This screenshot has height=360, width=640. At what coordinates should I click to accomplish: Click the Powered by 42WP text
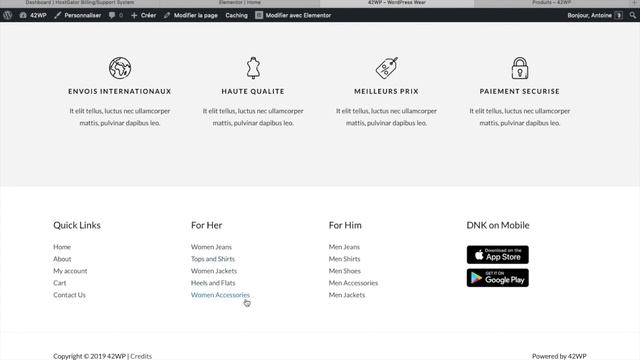point(559,356)
